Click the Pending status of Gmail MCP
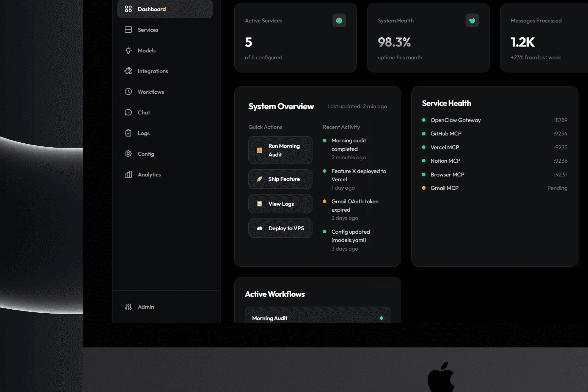The image size is (588, 392). pyautogui.click(x=557, y=188)
